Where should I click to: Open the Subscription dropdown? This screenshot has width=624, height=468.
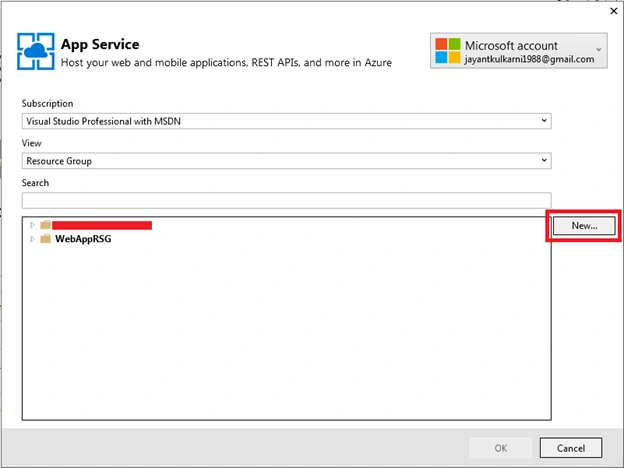click(x=287, y=121)
